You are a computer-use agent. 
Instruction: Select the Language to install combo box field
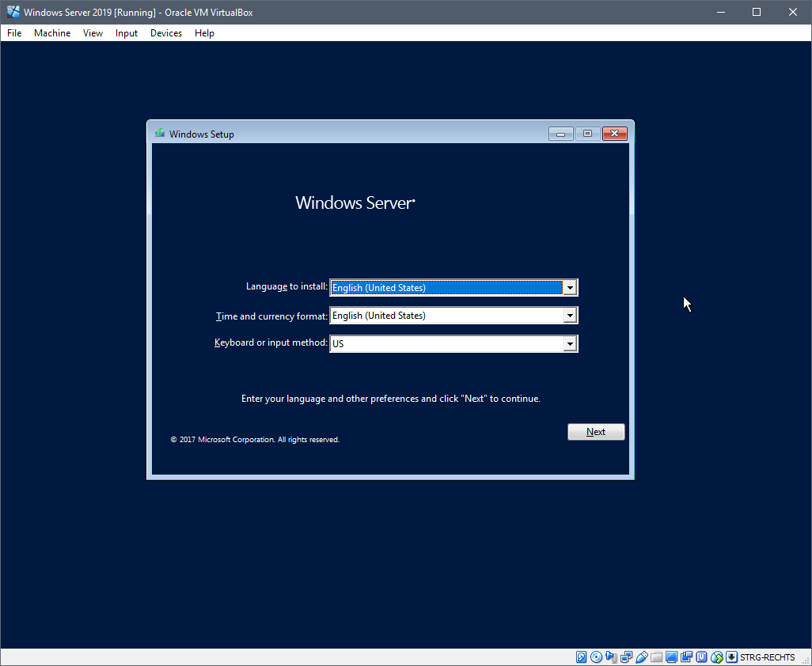(453, 288)
